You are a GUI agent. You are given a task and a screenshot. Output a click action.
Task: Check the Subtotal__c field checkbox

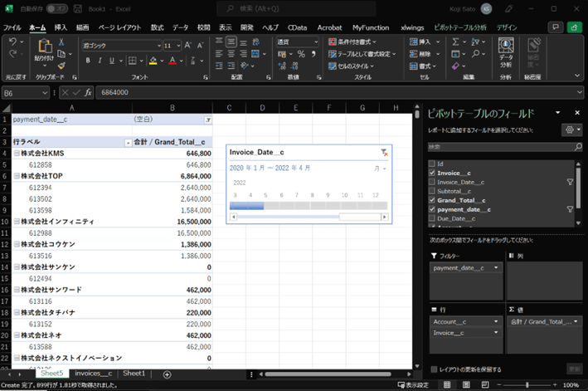tap(431, 191)
